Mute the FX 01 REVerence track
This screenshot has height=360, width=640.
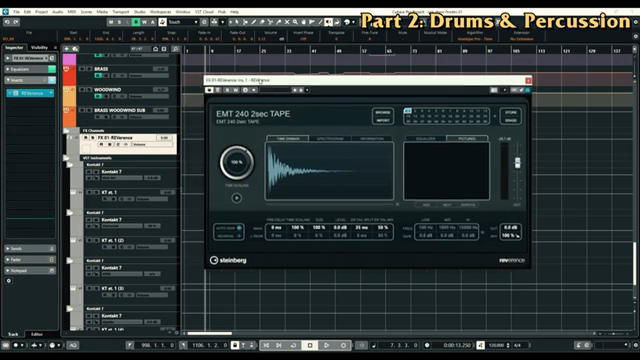[x=86, y=138]
